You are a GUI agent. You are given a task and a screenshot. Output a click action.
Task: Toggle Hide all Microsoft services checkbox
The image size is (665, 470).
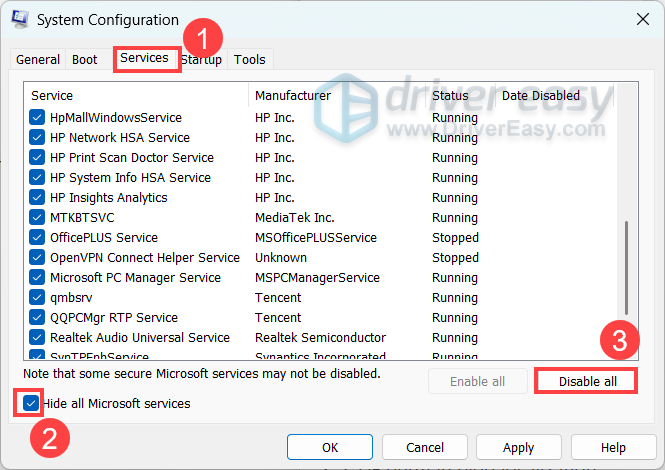pos(31,403)
